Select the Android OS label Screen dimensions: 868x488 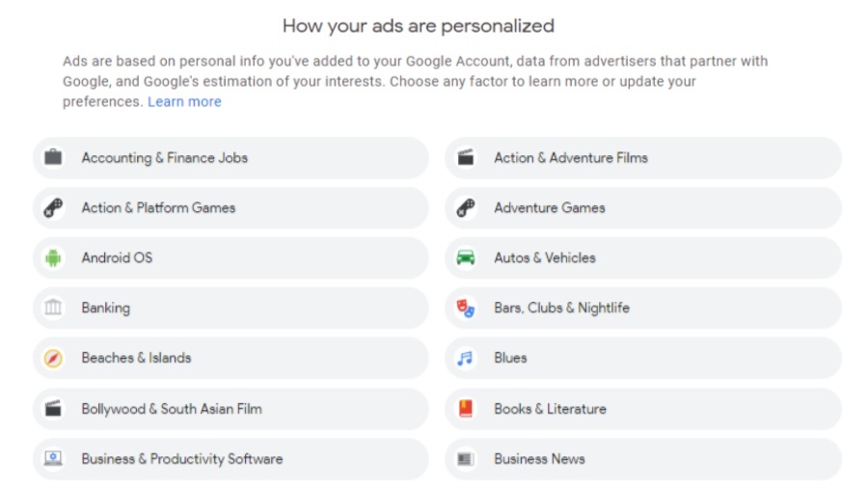point(117,258)
